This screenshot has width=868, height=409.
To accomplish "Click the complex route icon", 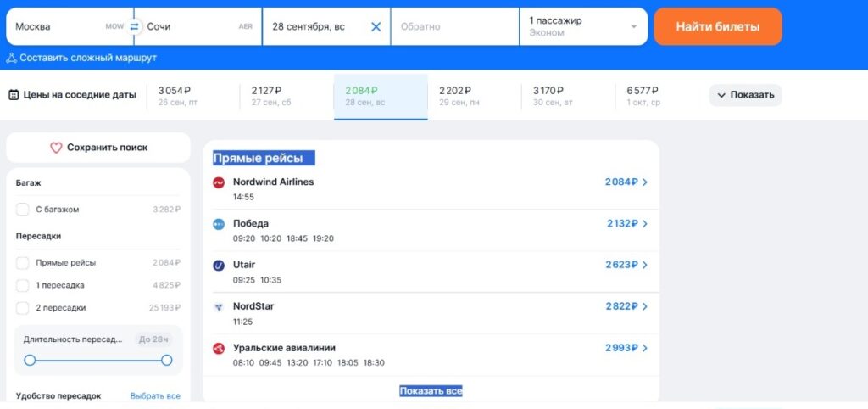I will tap(11, 58).
